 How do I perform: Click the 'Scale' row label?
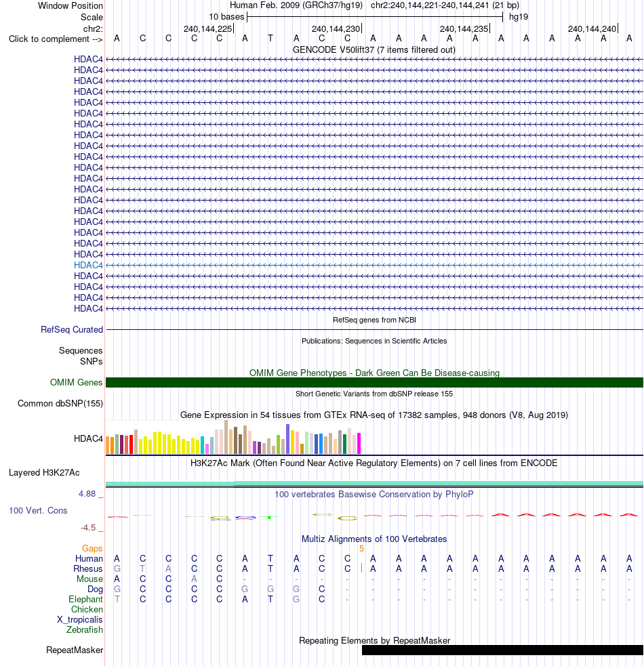92,18
